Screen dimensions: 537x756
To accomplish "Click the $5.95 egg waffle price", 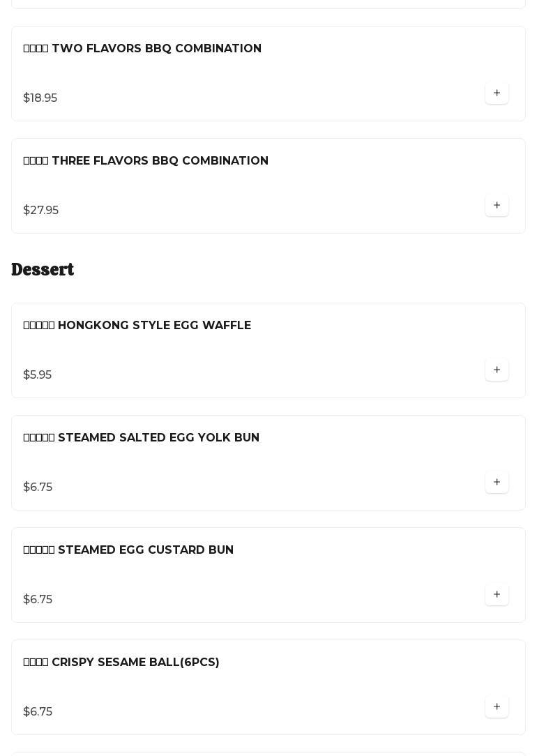I will (x=38, y=375).
